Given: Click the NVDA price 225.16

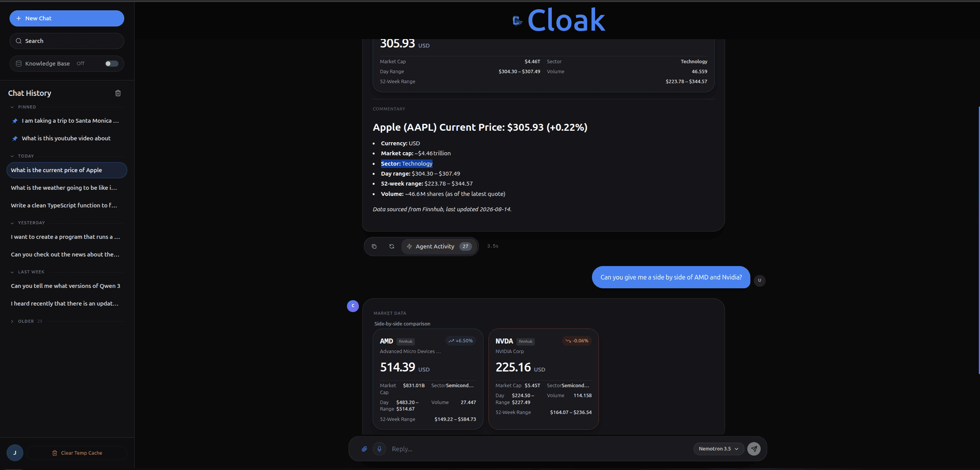Looking at the screenshot, I should (513, 367).
